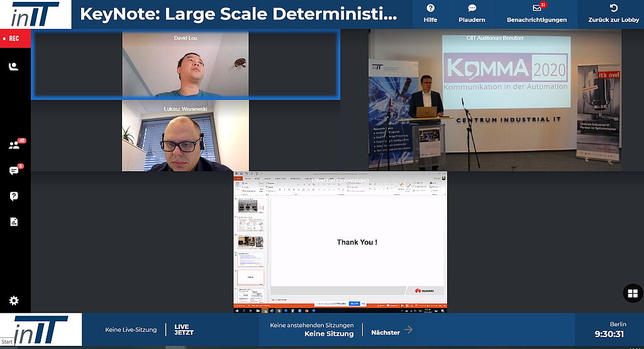Open Benachrichtigungen notifications envelope

[x=536, y=9]
